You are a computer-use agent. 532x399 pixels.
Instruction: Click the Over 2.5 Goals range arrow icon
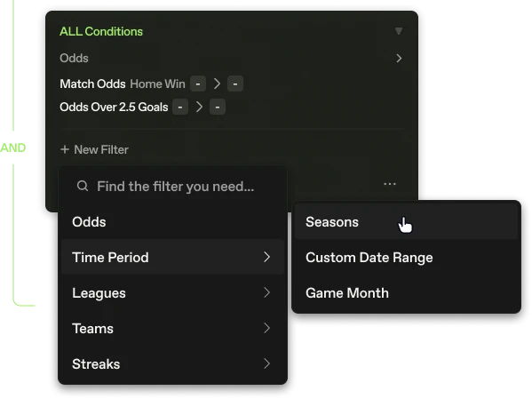(x=199, y=108)
